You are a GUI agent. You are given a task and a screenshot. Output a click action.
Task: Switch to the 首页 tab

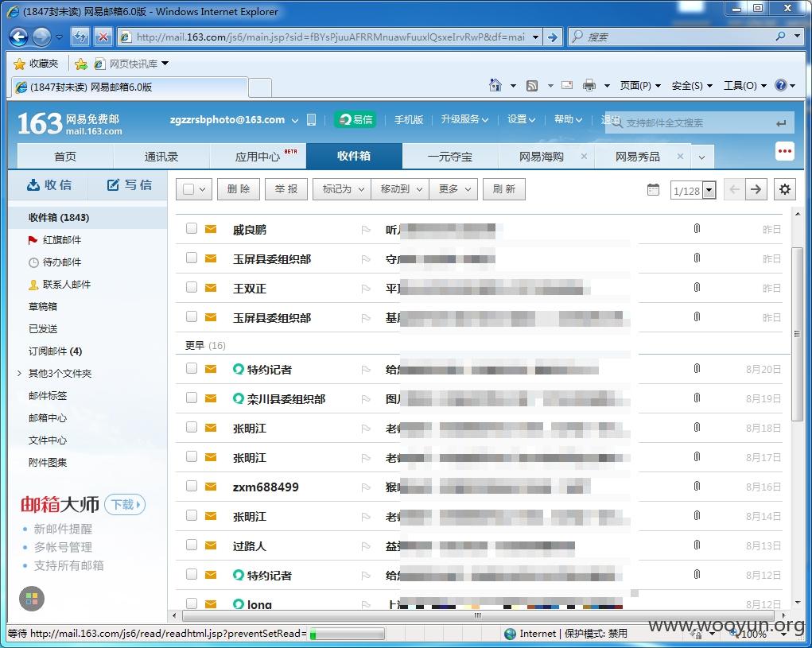click(x=65, y=157)
